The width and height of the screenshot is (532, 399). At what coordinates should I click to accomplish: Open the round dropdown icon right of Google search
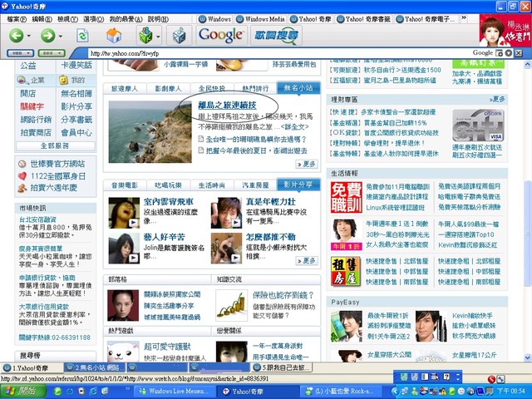509,53
